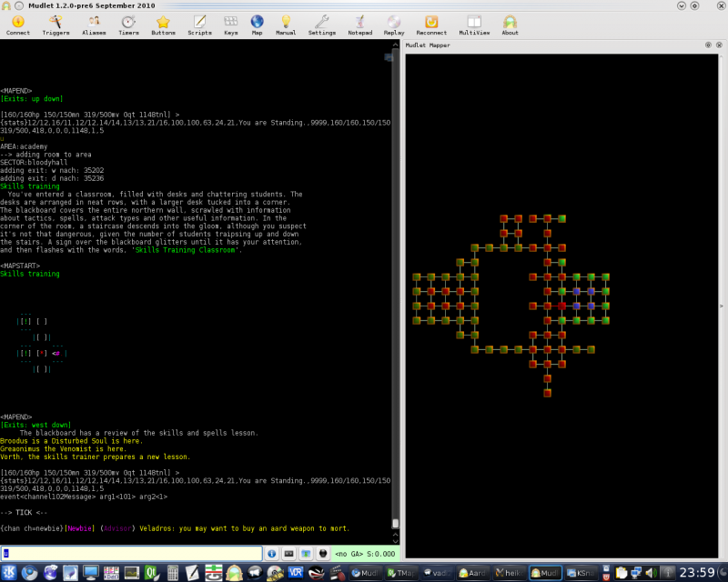Image resolution: width=728 pixels, height=582 pixels.
Task: Open the Timers editor
Action: (128, 25)
